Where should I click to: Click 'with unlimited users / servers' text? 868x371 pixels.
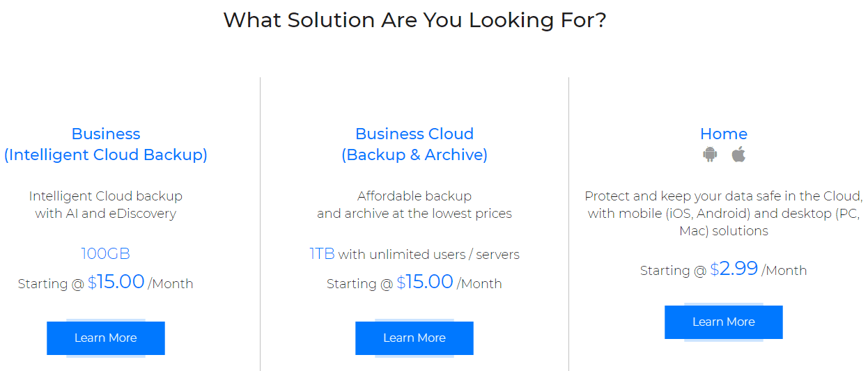428,254
